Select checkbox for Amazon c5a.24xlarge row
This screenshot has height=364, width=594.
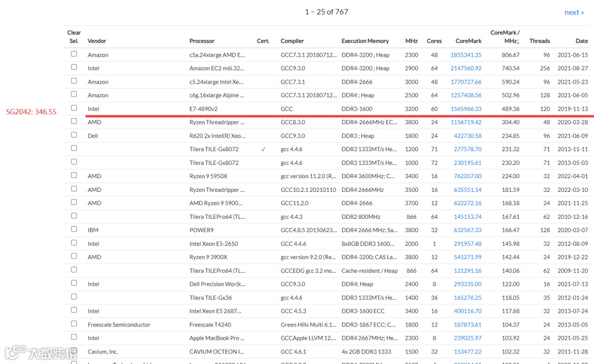[74, 54]
